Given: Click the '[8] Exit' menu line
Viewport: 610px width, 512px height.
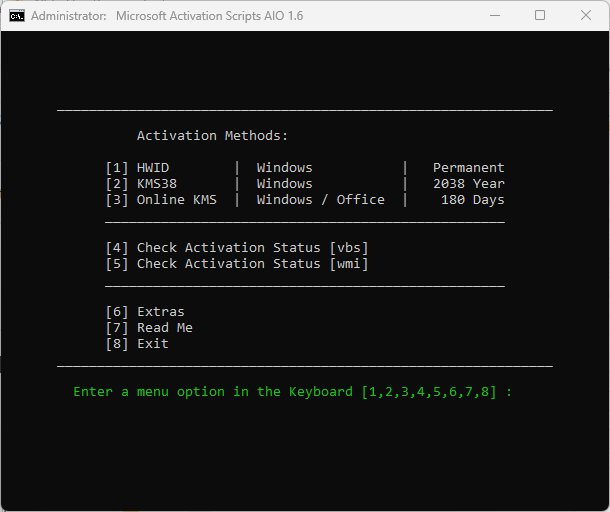Looking at the screenshot, I should (x=137, y=344).
